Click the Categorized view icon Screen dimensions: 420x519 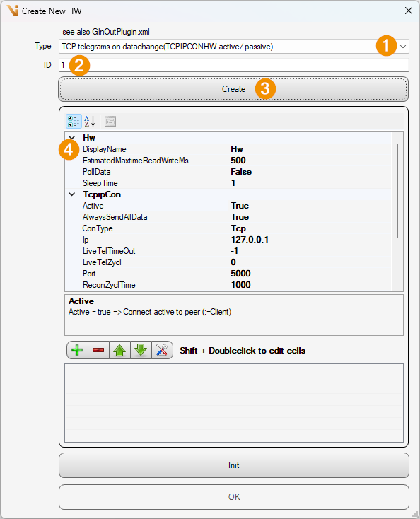click(x=74, y=122)
